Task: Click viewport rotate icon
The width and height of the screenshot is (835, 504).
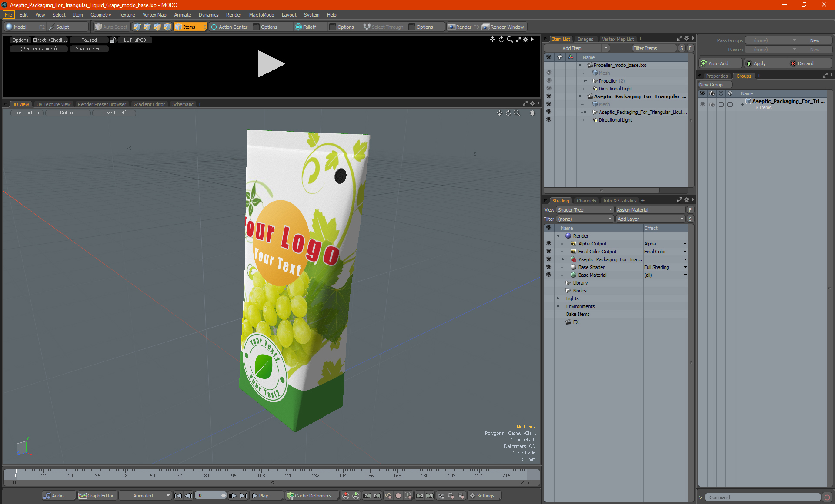Action: coord(508,113)
